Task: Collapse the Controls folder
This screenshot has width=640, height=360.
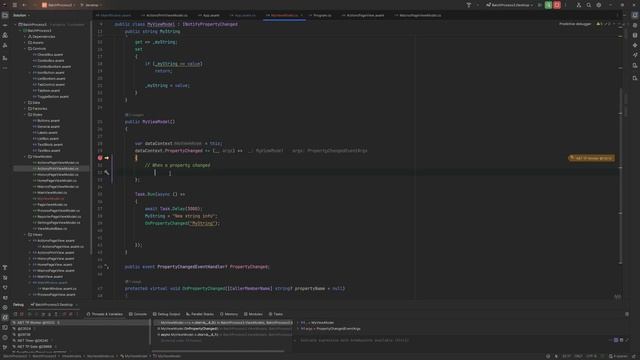Action: 25,49
